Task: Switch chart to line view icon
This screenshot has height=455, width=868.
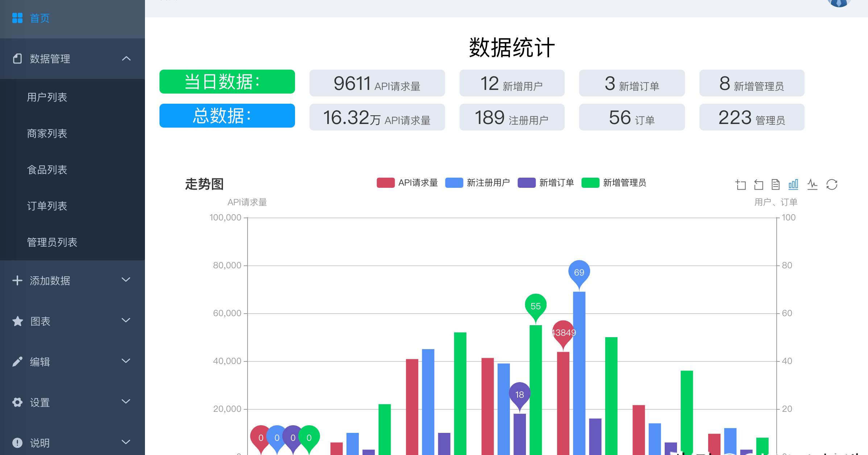Action: (x=812, y=185)
